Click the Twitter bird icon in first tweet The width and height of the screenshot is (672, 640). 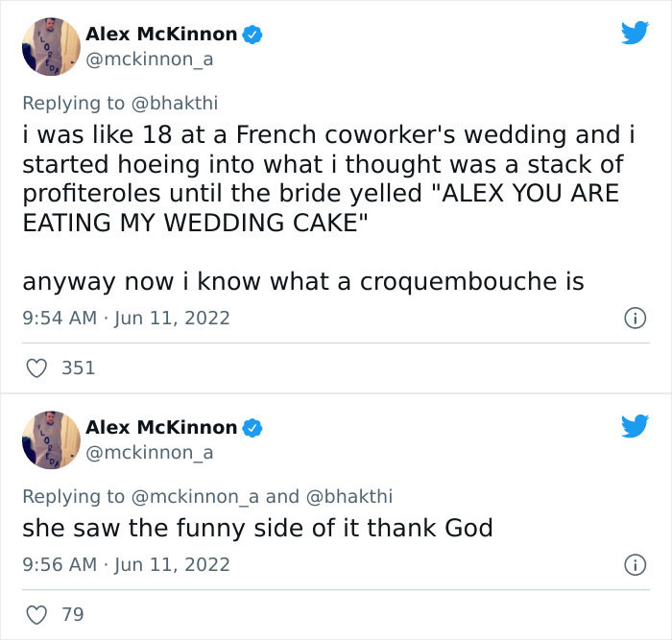(x=635, y=33)
